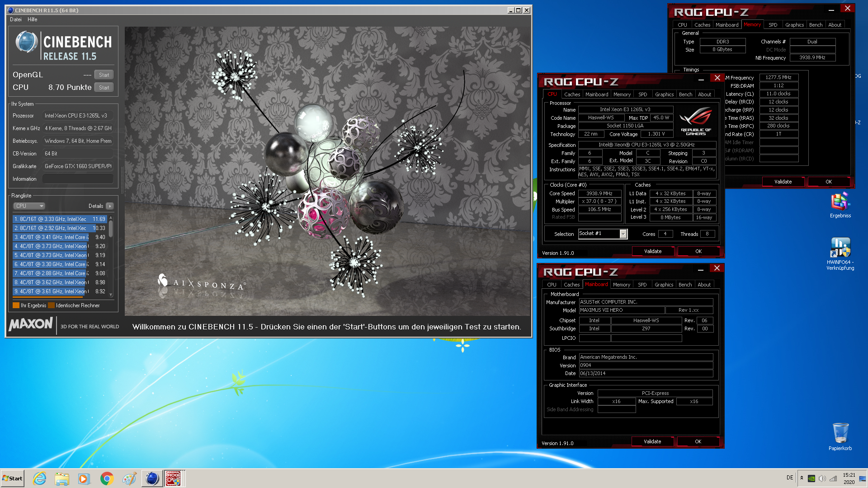The width and height of the screenshot is (868, 488).
Task: Open Graphics tab in bottom CPU-Z window
Action: point(664,285)
